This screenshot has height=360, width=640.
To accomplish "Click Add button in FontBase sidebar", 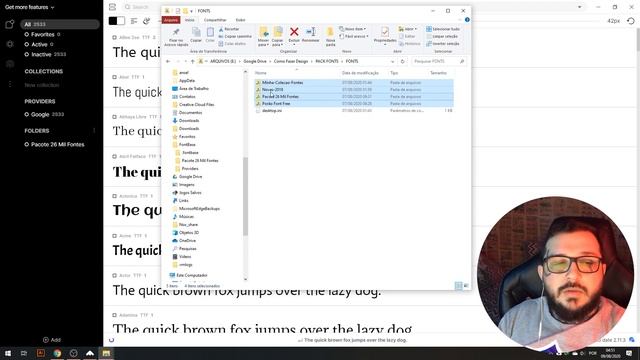I will pos(52,340).
